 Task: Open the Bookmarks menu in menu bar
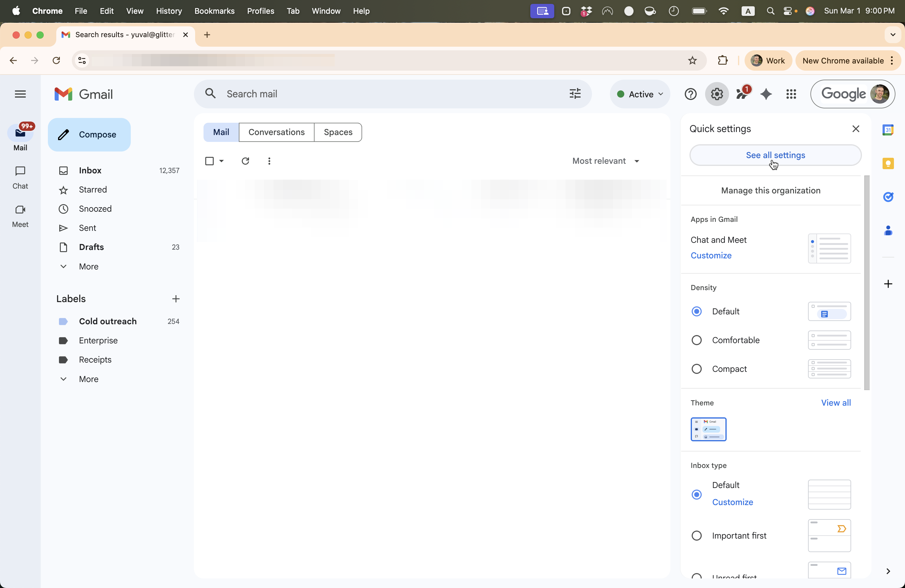coord(214,11)
